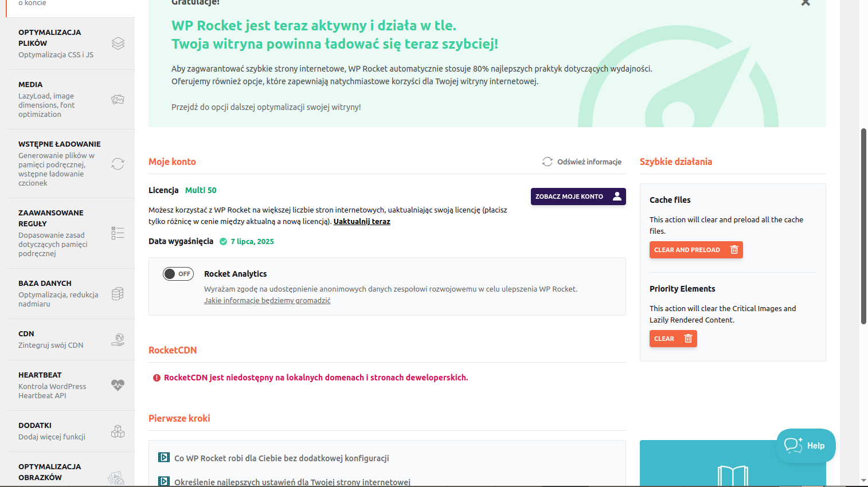Screen dimensions: 868x487
Task: Click the user icon on Zobacz moje konto
Action: (617, 196)
